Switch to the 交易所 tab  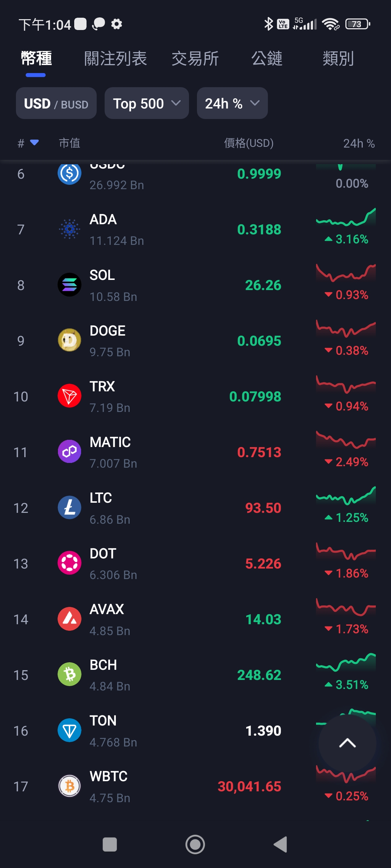point(195,59)
